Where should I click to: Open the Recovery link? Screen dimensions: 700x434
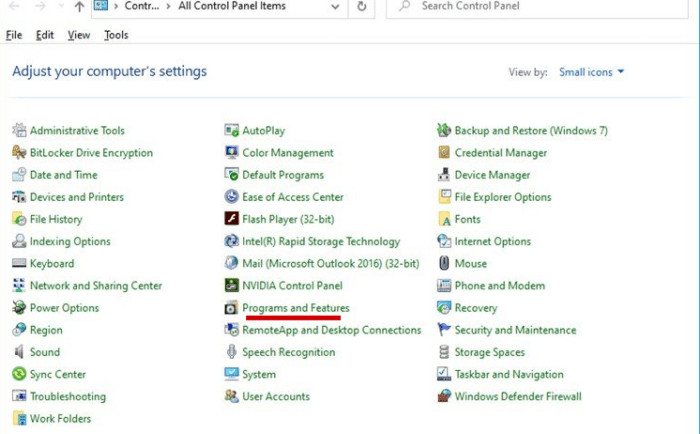475,308
